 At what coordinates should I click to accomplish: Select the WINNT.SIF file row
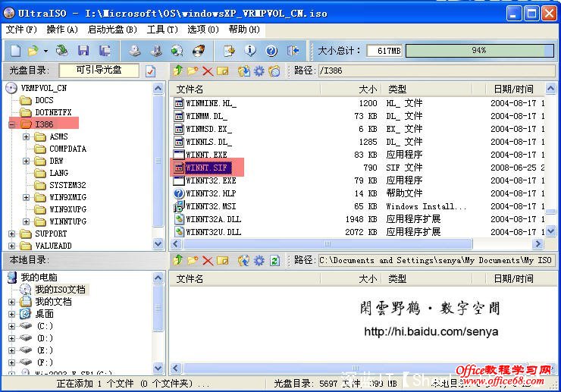(x=357, y=168)
